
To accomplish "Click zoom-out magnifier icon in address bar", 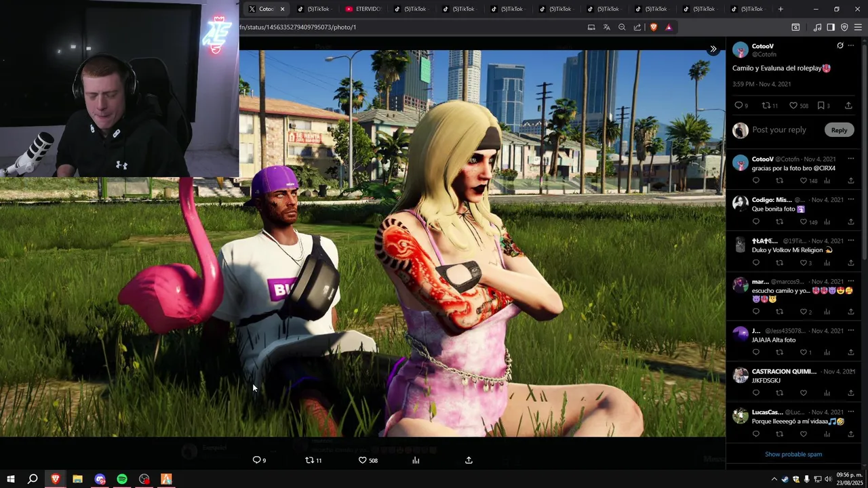I will coord(622,27).
